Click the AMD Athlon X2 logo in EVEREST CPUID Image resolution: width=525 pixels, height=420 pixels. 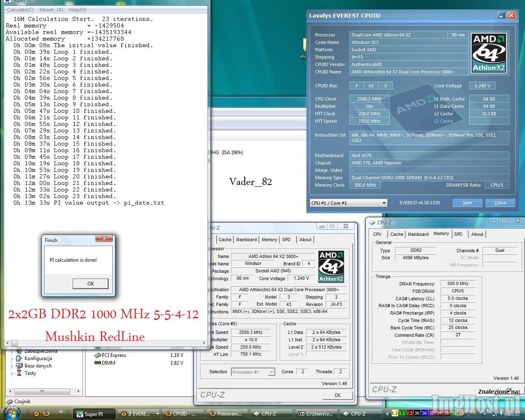tap(488, 53)
